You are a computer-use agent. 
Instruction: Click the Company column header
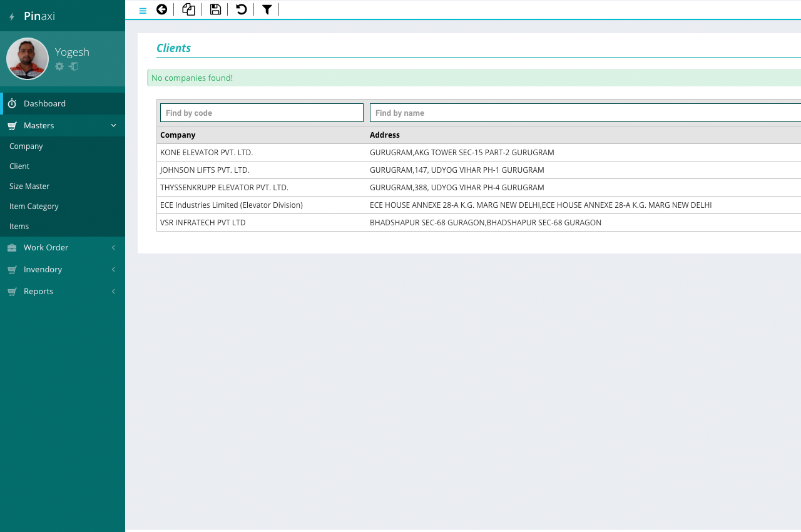[178, 135]
